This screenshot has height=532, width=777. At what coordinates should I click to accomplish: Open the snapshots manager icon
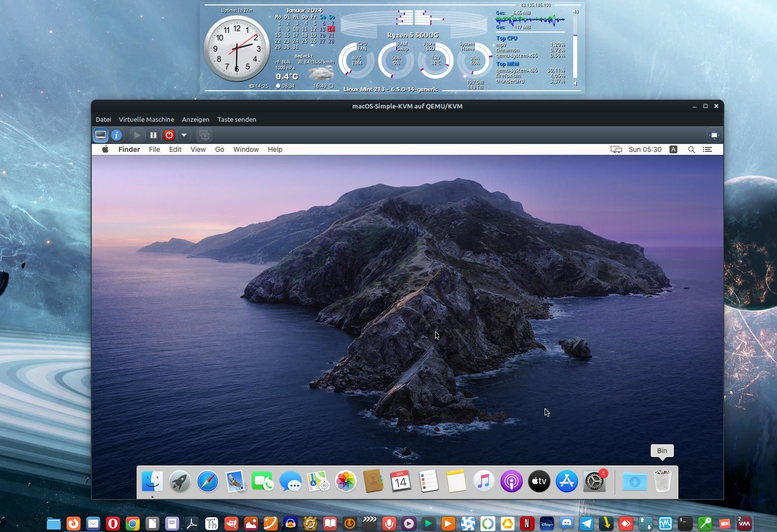[x=204, y=135]
